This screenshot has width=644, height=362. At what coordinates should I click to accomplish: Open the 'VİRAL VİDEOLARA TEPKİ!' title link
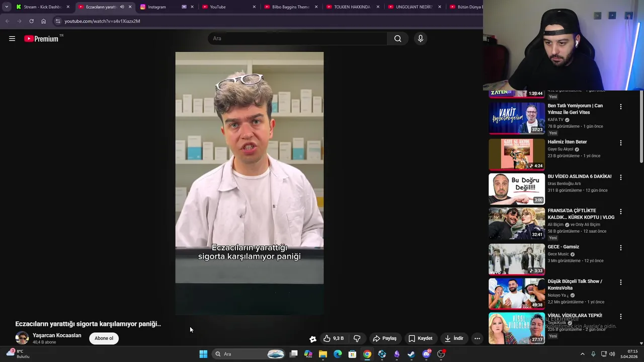tap(575, 316)
